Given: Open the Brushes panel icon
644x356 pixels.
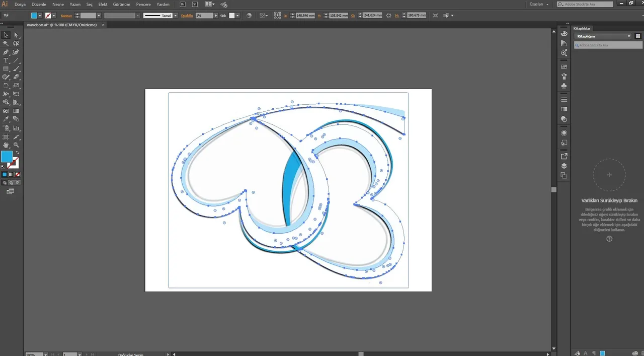Looking at the screenshot, I should pos(564,77).
